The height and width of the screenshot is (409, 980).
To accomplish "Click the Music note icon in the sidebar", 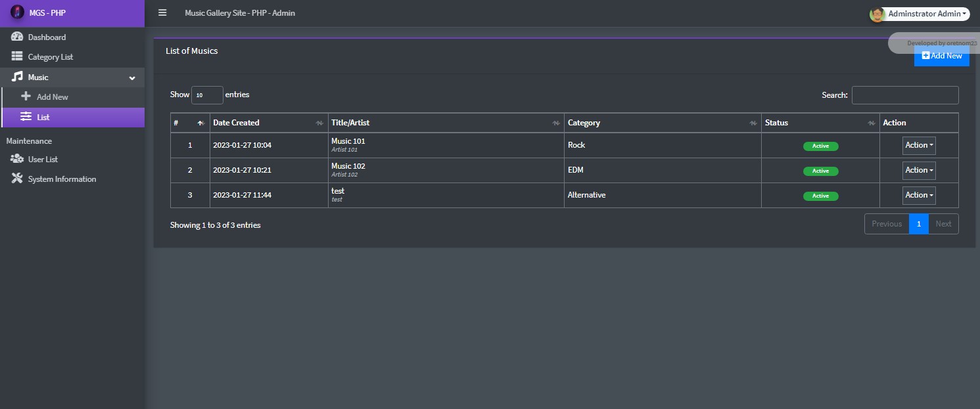I will click(17, 77).
